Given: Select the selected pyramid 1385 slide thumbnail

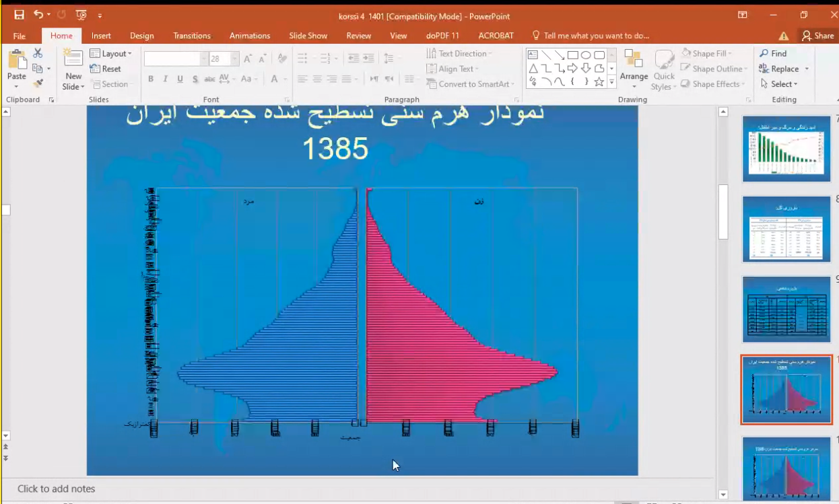Looking at the screenshot, I should point(786,390).
